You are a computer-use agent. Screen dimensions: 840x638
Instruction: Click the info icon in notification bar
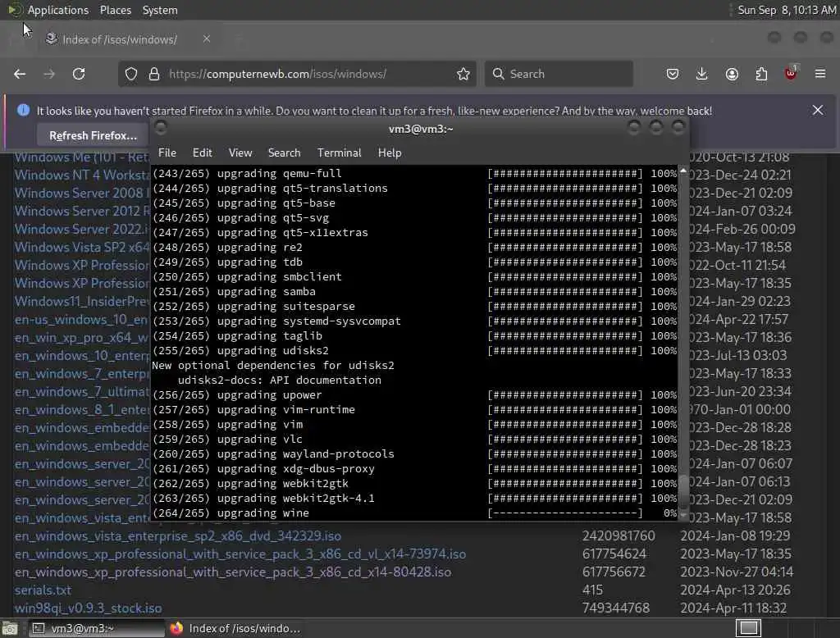pyautogui.click(x=23, y=110)
